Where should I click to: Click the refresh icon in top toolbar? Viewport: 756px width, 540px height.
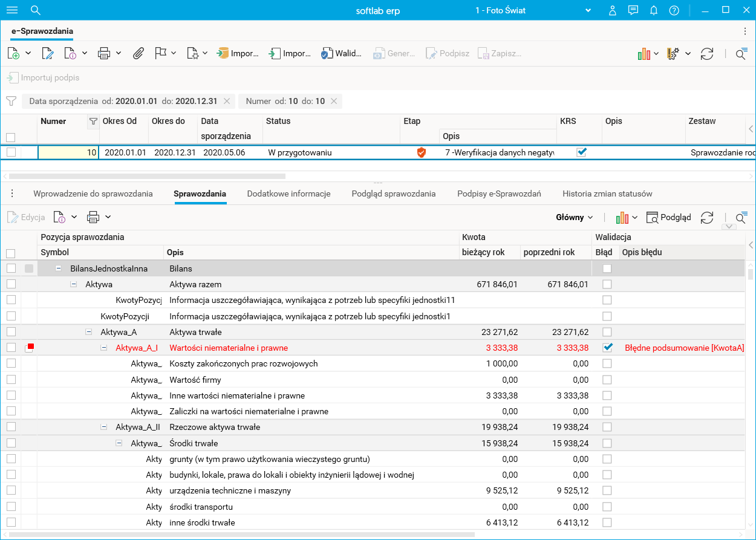coord(707,54)
